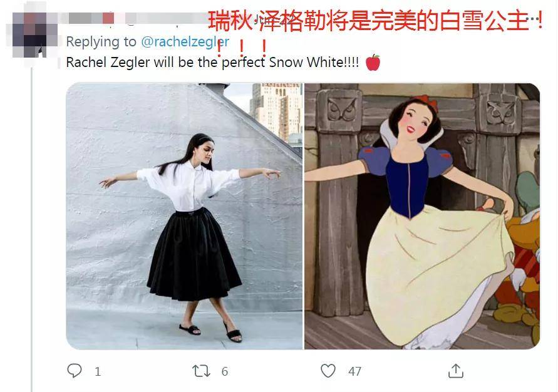558x392 pixels.
Task: Open the share upload icon
Action: pos(455,371)
